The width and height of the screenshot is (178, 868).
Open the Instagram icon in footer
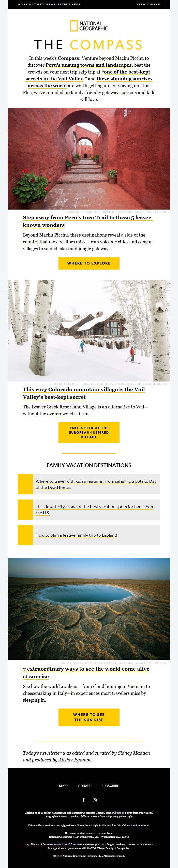tap(95, 800)
